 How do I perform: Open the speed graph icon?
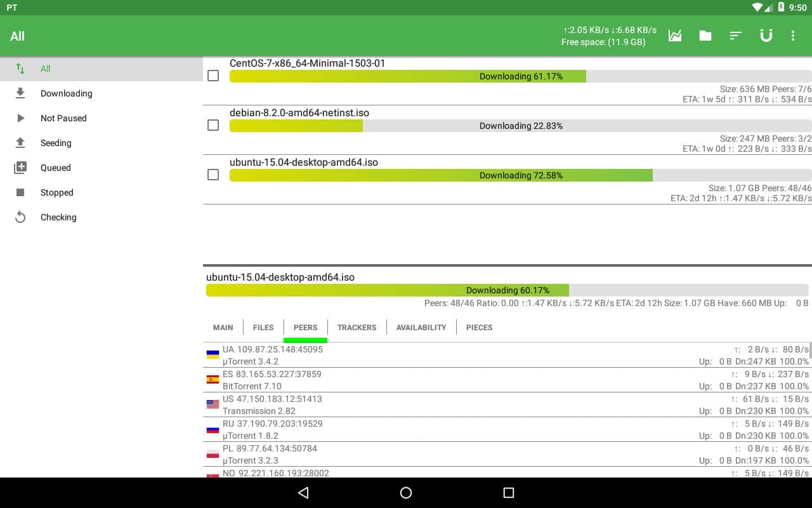675,36
